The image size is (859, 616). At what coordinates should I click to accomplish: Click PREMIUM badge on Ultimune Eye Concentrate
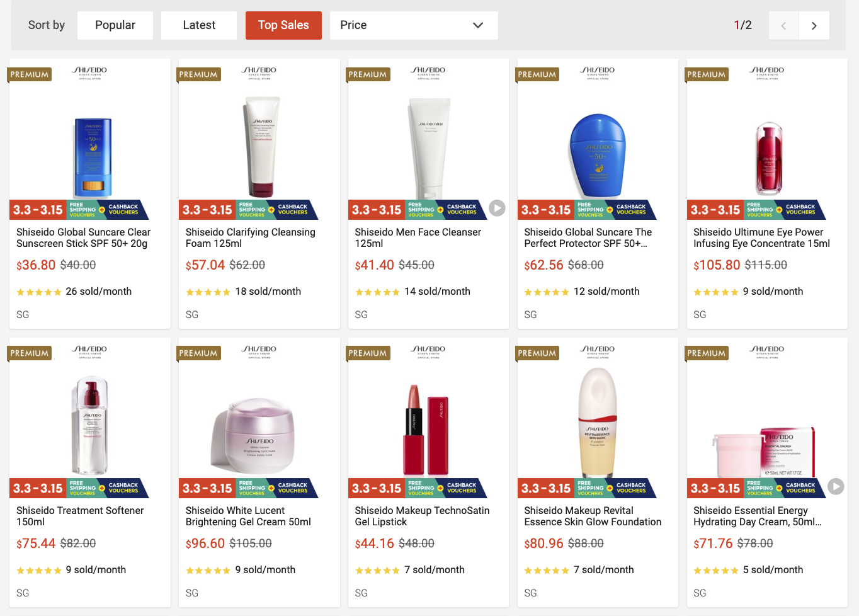[x=706, y=74]
